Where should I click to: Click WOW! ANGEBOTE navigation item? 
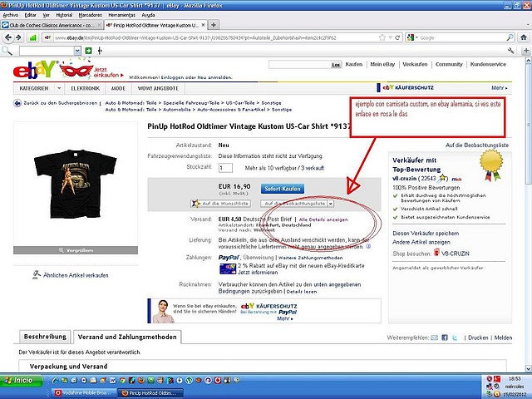point(158,88)
